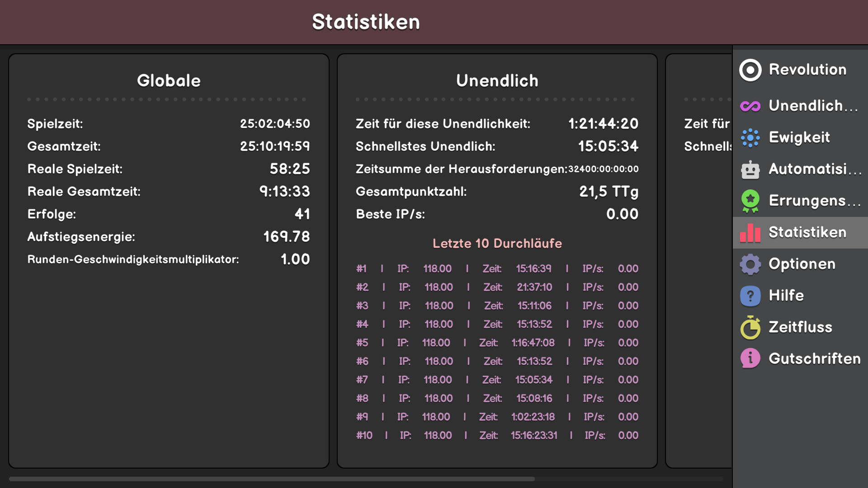The height and width of the screenshot is (488, 868).
Task: Open the Revolution menu entry
Action: point(807,70)
